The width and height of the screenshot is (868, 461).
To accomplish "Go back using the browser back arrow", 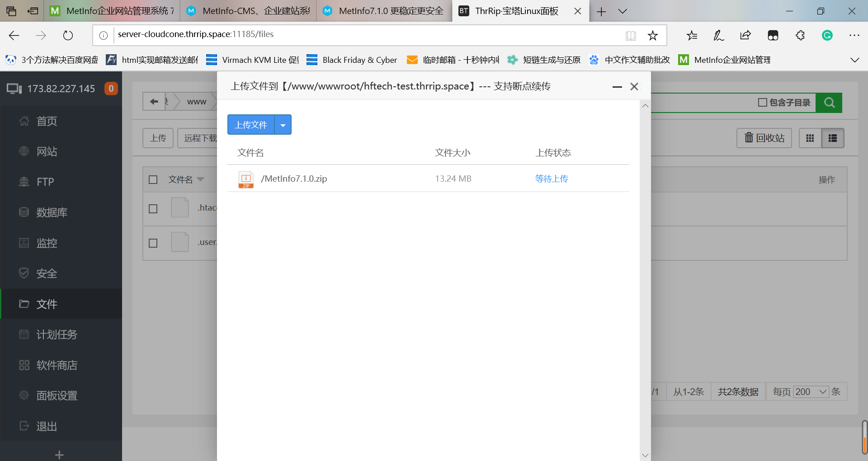I will (x=14, y=35).
